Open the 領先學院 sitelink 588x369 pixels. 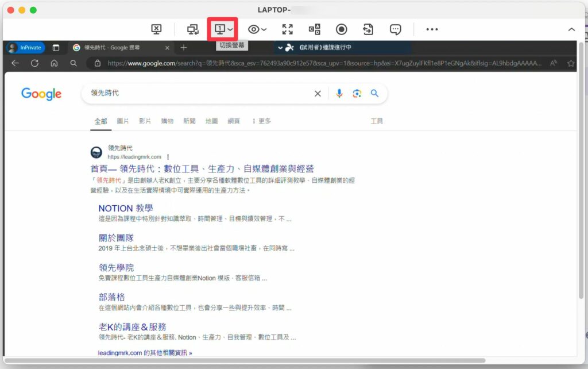(x=116, y=268)
